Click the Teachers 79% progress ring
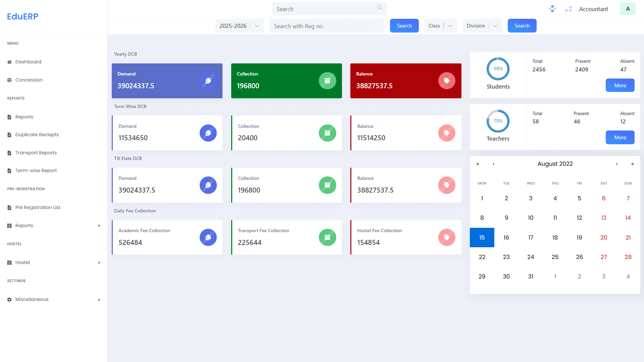The height and width of the screenshot is (362, 644). tap(498, 121)
